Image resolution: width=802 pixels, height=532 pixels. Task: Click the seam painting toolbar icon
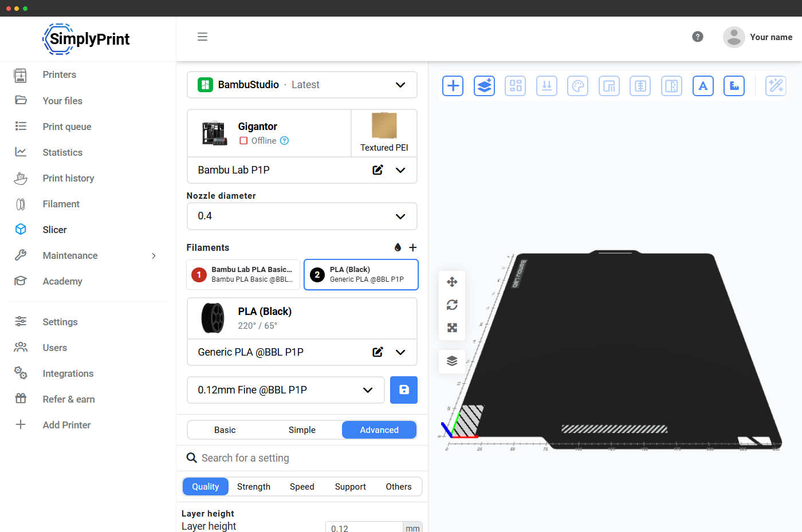[640, 86]
